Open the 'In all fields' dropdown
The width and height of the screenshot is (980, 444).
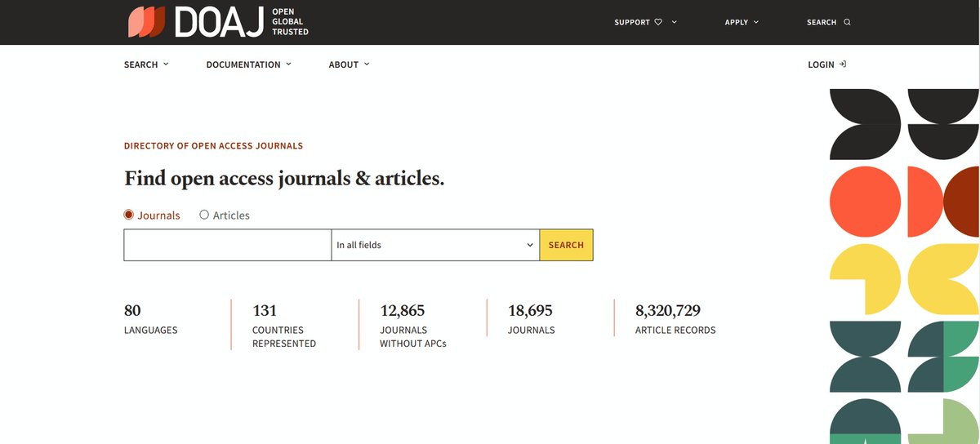click(x=435, y=245)
